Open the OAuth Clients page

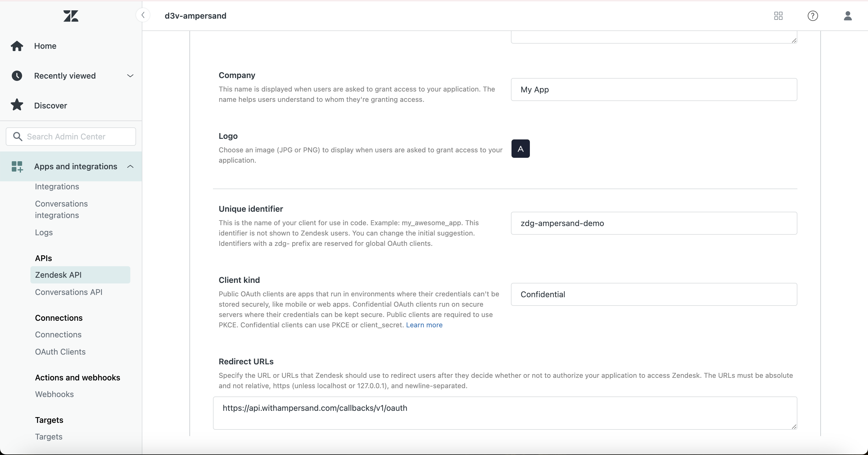60,352
